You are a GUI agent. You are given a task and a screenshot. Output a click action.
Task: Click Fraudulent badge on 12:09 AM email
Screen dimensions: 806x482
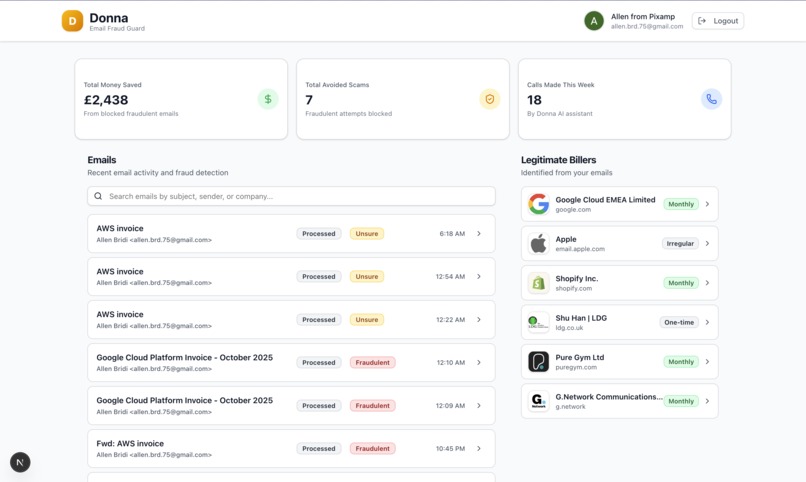pyautogui.click(x=372, y=406)
